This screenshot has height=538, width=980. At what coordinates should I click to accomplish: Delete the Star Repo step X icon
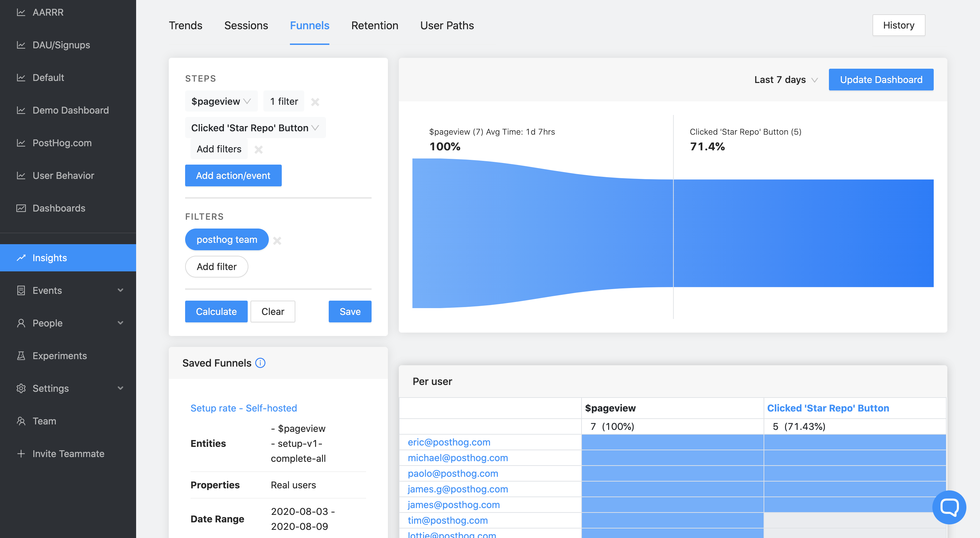coord(259,149)
